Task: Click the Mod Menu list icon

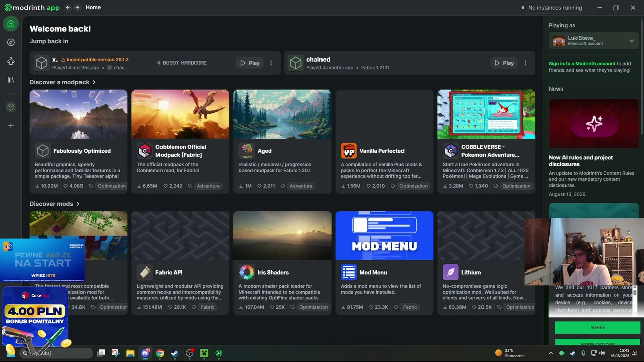Action: coord(349,272)
